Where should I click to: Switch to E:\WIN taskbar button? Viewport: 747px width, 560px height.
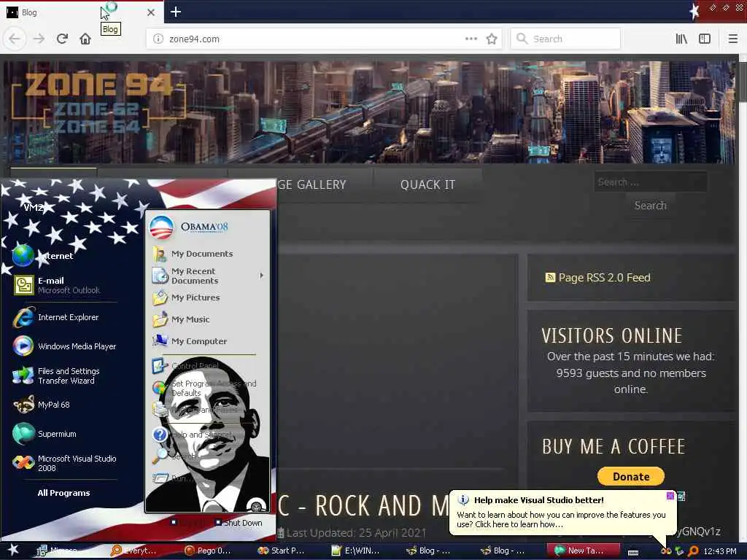355,551
